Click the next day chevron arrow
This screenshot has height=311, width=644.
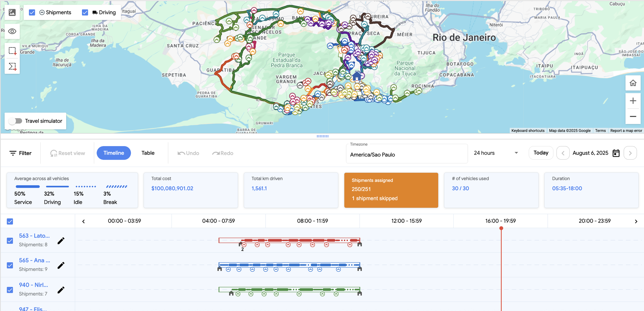[x=630, y=153]
